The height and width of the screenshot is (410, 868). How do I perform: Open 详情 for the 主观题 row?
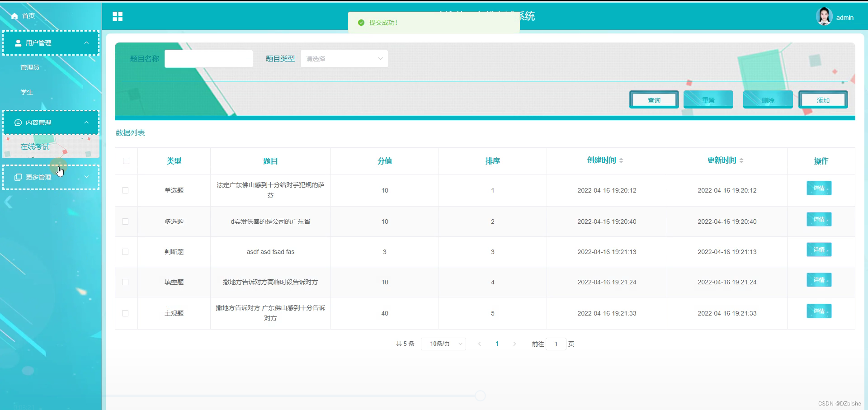pos(819,311)
